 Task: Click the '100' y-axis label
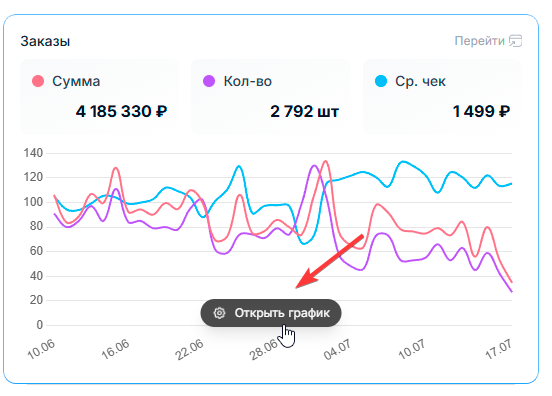coord(33,202)
